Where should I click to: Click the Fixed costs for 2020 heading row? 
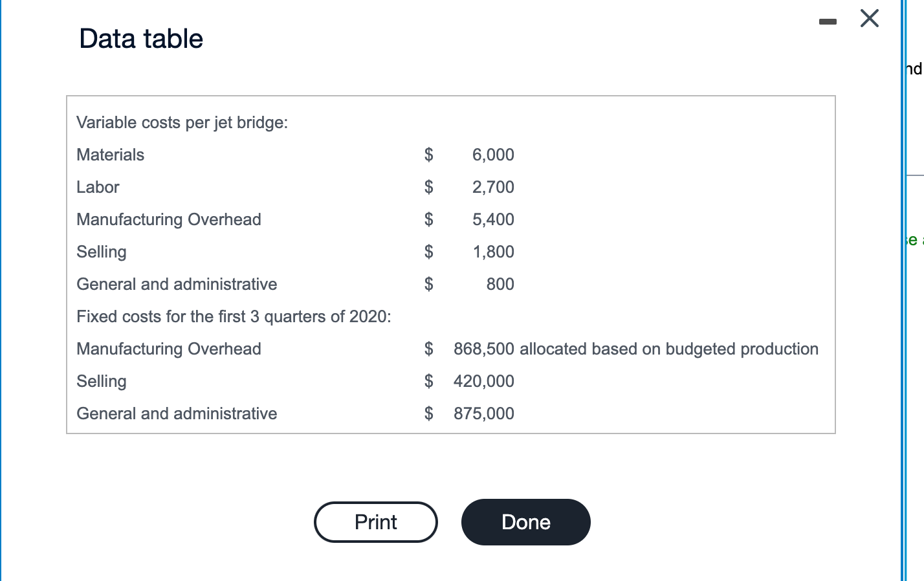tap(233, 316)
